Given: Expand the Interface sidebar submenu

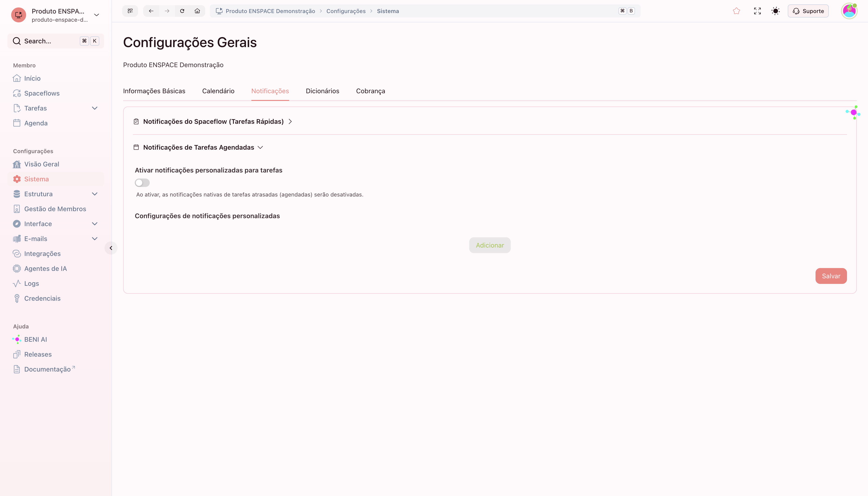Looking at the screenshot, I should pos(95,224).
